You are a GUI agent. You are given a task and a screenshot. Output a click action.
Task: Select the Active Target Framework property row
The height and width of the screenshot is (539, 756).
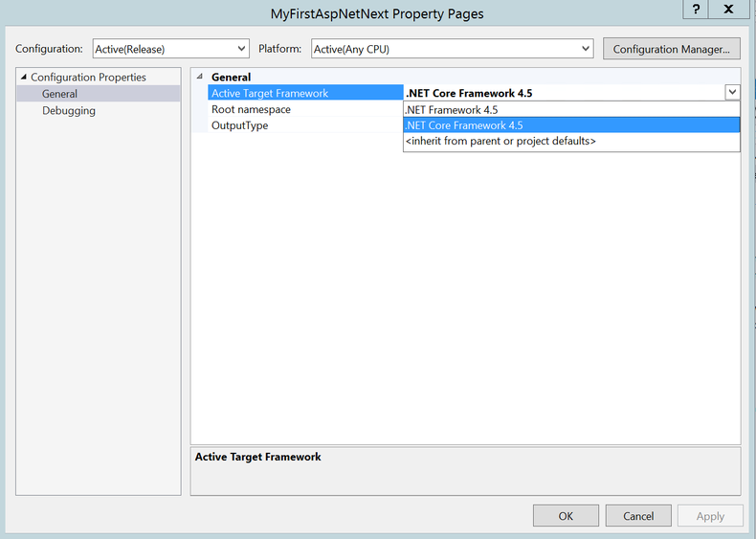[305, 93]
